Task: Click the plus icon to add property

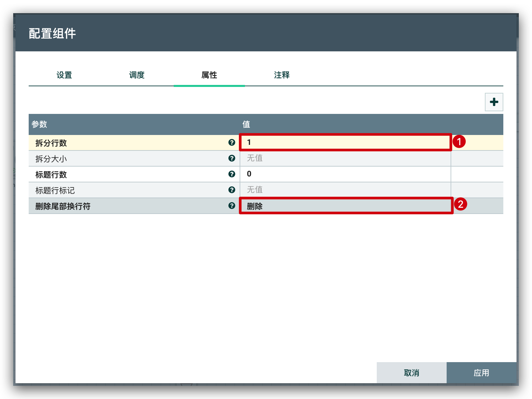Action: (494, 102)
